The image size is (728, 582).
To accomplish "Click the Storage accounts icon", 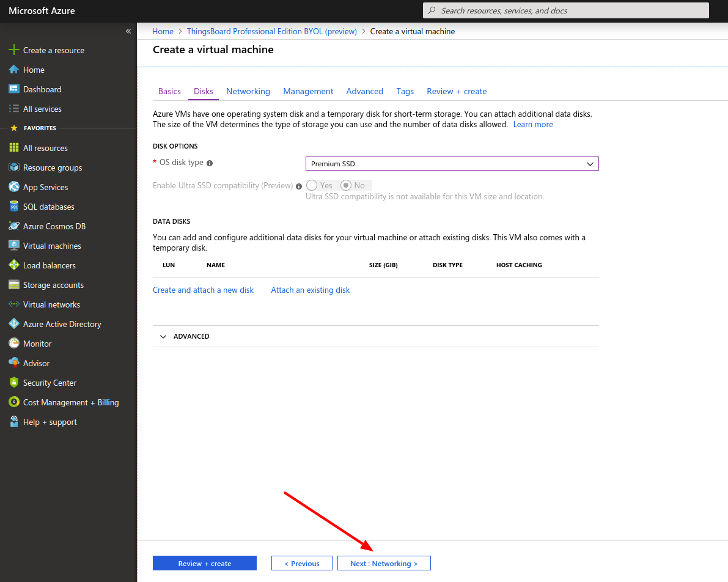I will point(14,285).
